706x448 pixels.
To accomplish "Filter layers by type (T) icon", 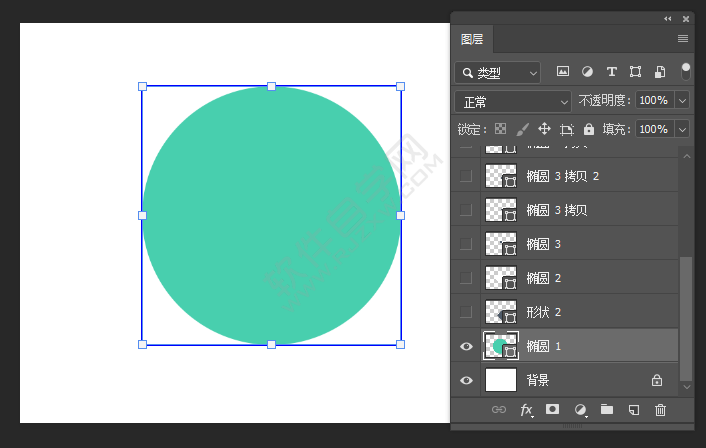I will click(611, 72).
